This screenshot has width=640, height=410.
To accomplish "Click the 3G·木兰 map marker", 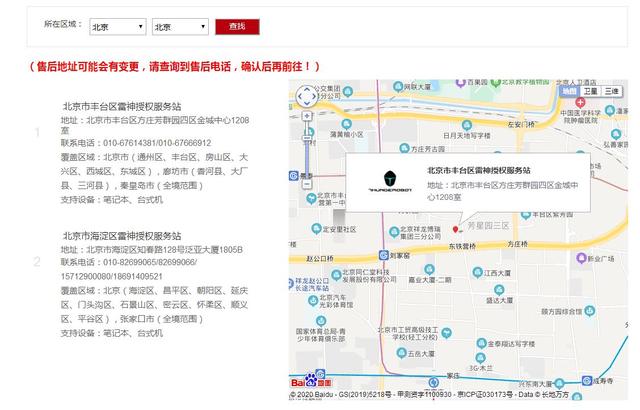I will click(480, 358).
